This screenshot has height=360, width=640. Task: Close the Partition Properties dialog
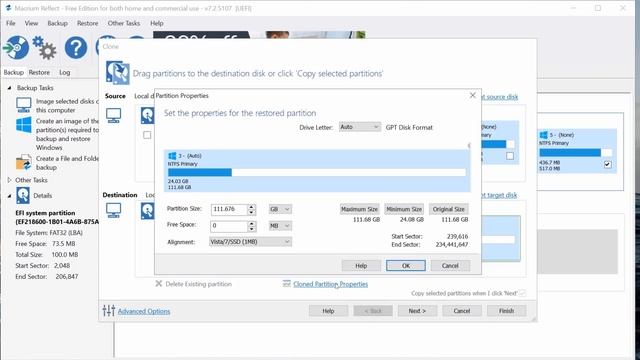(472, 95)
